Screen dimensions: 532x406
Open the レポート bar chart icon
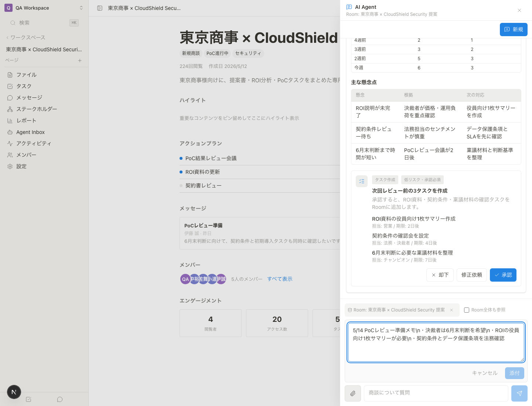[10, 121]
